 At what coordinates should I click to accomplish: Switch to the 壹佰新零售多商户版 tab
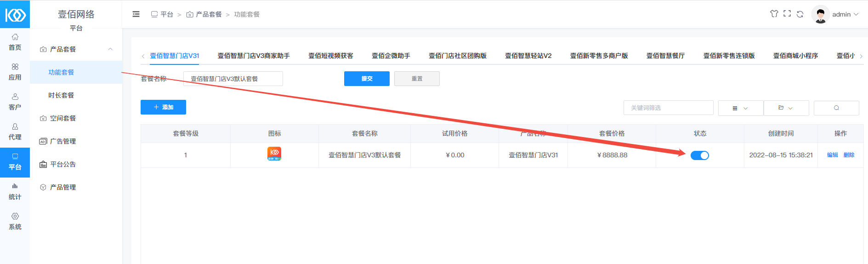click(x=599, y=56)
